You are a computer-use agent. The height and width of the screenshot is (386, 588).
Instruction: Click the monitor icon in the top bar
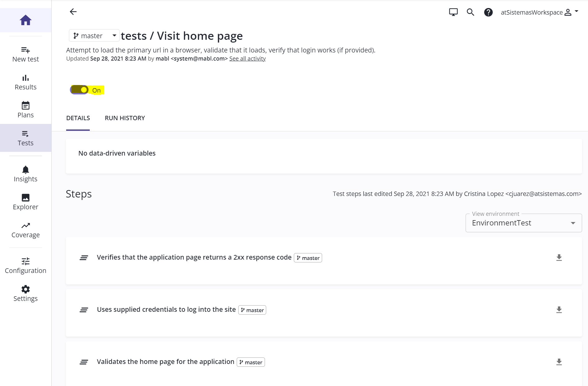click(453, 12)
